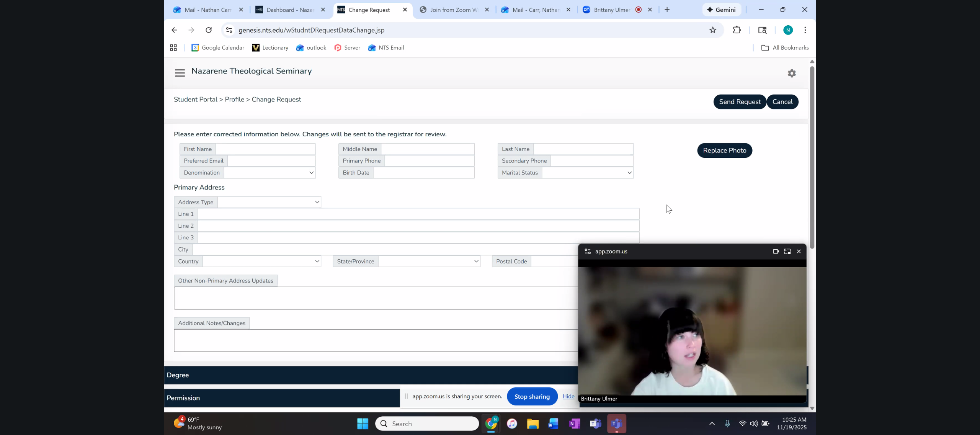Expand Zoom picture-in-picture to full tab
This screenshot has width=980, height=435.
[787, 252]
